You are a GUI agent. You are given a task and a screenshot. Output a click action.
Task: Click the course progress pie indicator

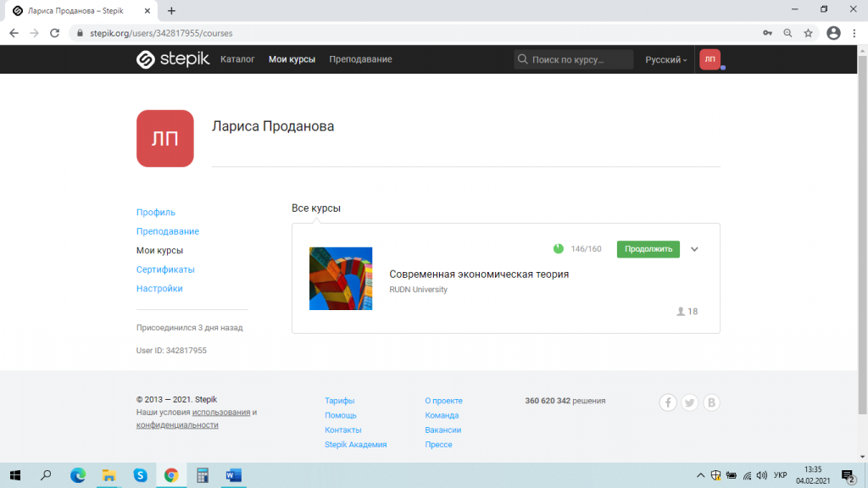[559, 249]
